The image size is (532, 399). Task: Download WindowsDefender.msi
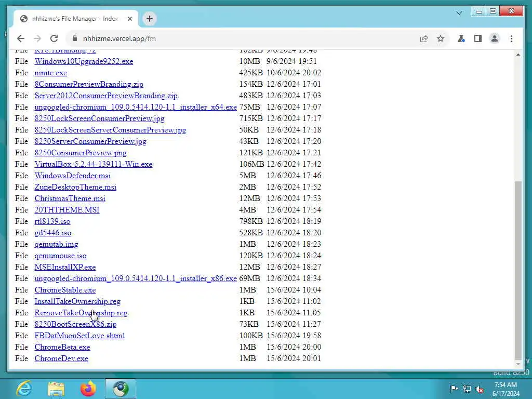point(72,176)
